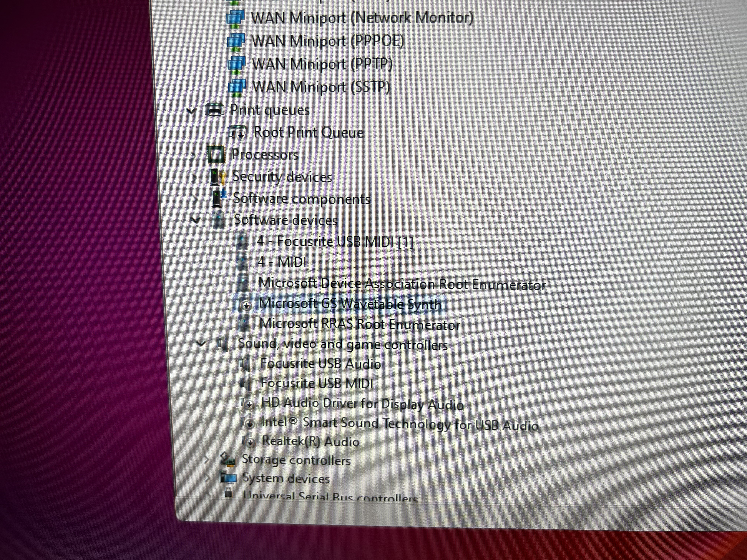Click the icon beside 4 - Focusrite USB MIDI [1]
The width and height of the screenshot is (747, 560).
pos(241,241)
